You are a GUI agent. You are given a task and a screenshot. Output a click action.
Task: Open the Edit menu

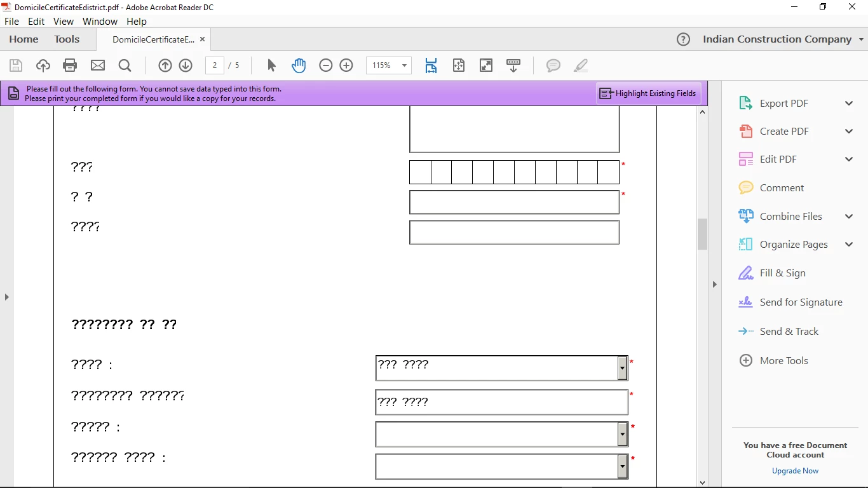[36, 22]
